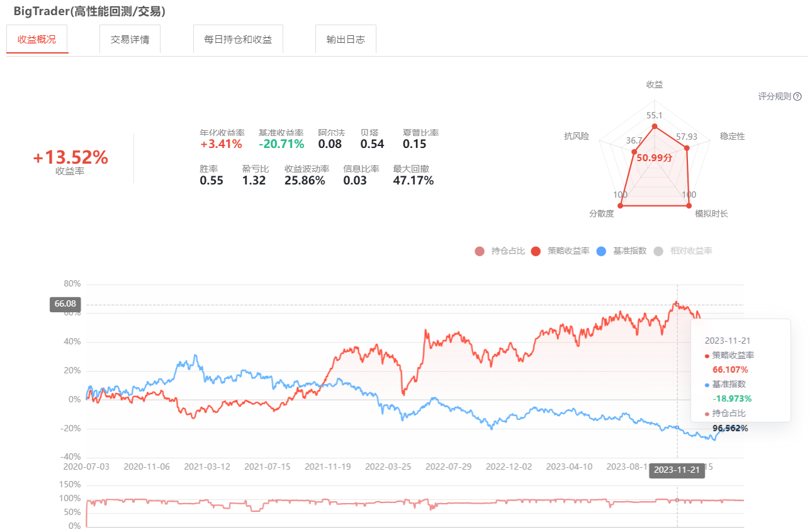Hide the 策略收益率 series via legend
The width and height of the screenshot is (812, 532).
pos(560,251)
